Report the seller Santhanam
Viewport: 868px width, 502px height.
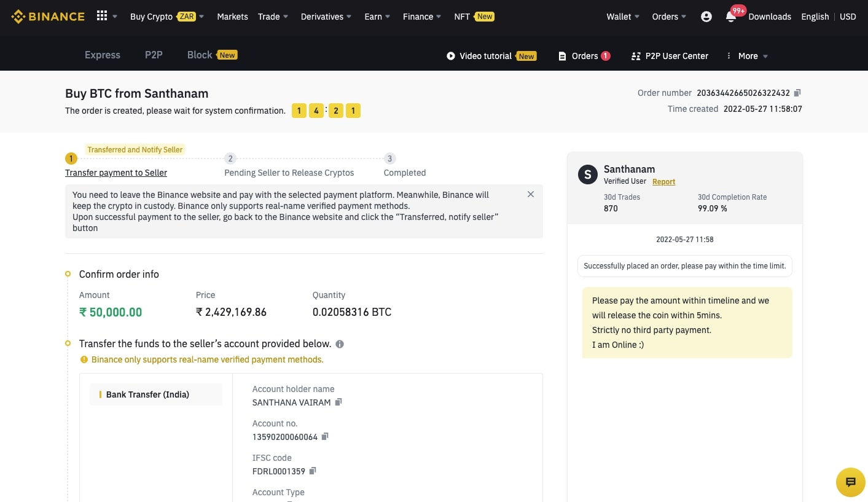click(x=663, y=182)
